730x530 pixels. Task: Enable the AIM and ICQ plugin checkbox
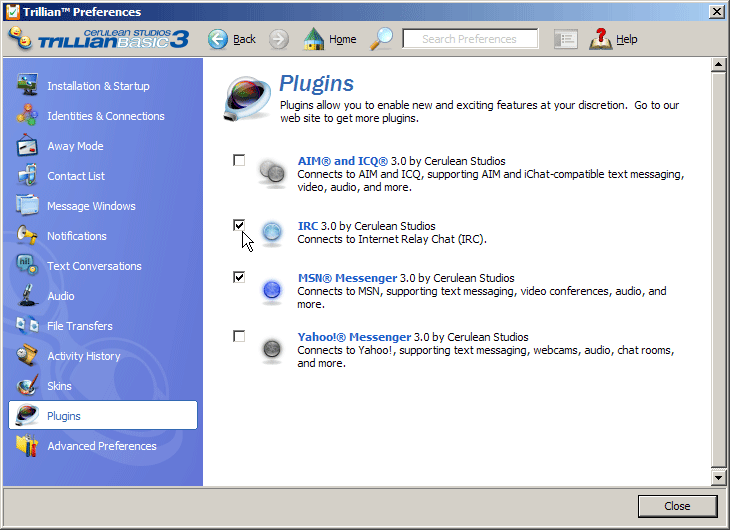pyautogui.click(x=239, y=160)
